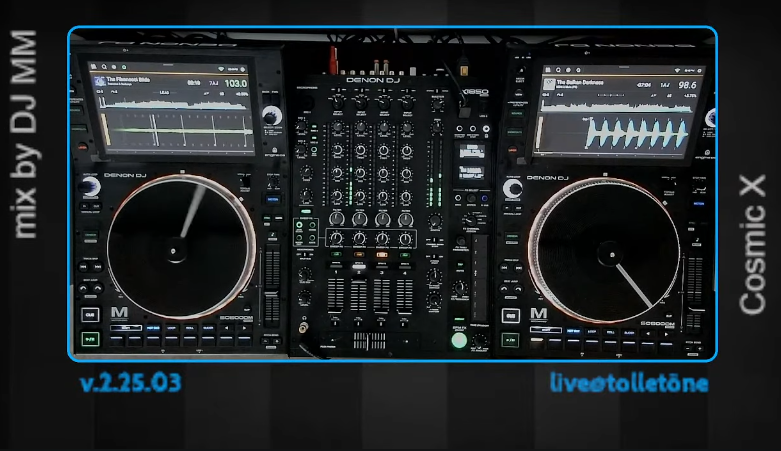This screenshot has width=781, height=451.
Task: Beat jump backward on the left deck
Action: tap(84, 288)
